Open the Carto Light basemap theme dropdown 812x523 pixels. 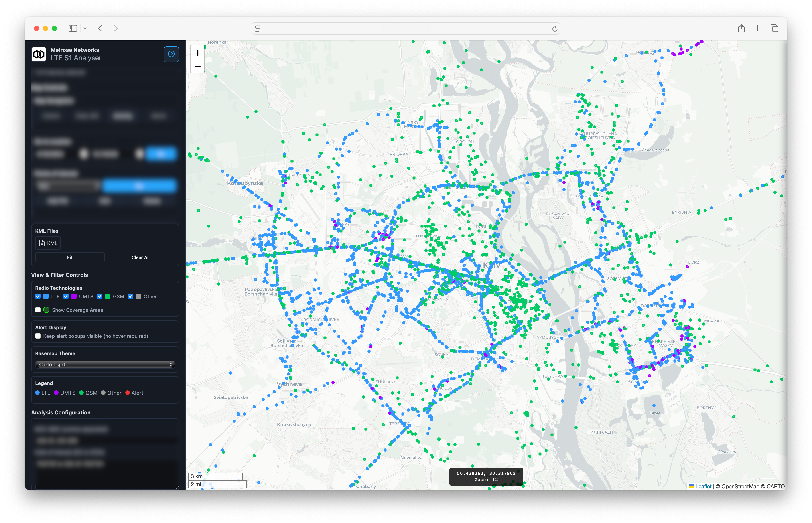tap(105, 364)
